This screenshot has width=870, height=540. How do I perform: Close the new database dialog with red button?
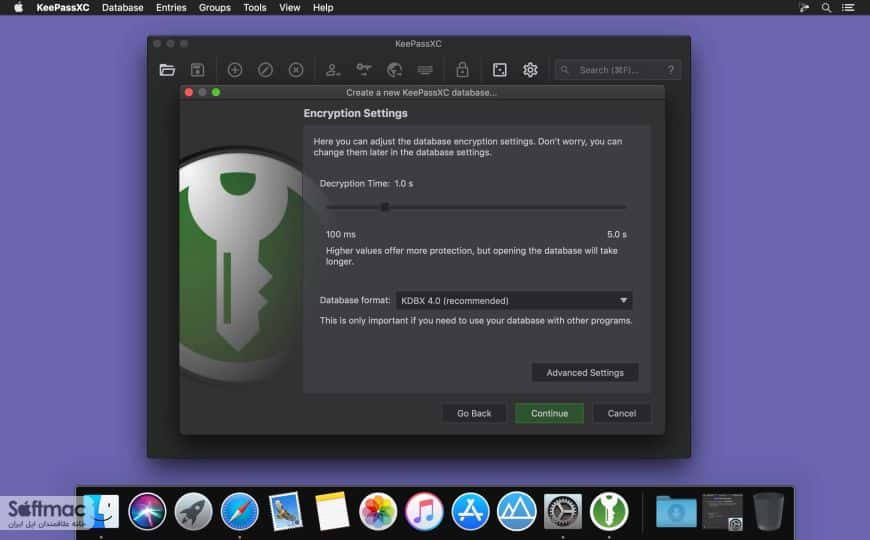pos(189,92)
